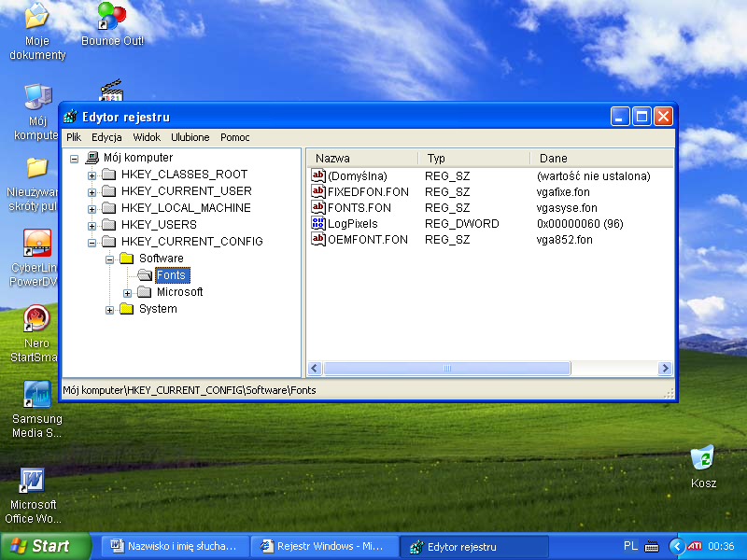The width and height of the screenshot is (747, 560).
Task: Open the Edycja menu
Action: click(x=106, y=137)
